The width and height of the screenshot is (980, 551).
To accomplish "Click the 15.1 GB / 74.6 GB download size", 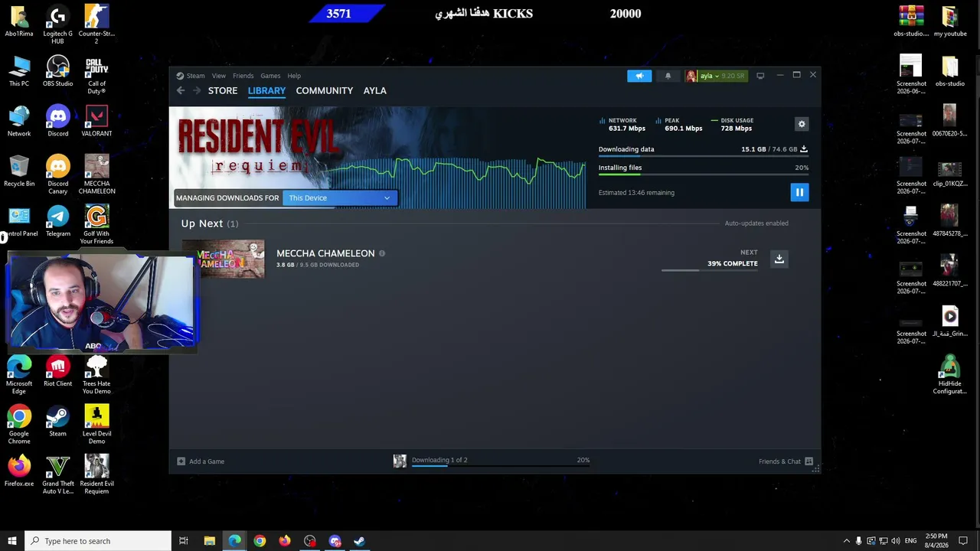I will tap(769, 149).
